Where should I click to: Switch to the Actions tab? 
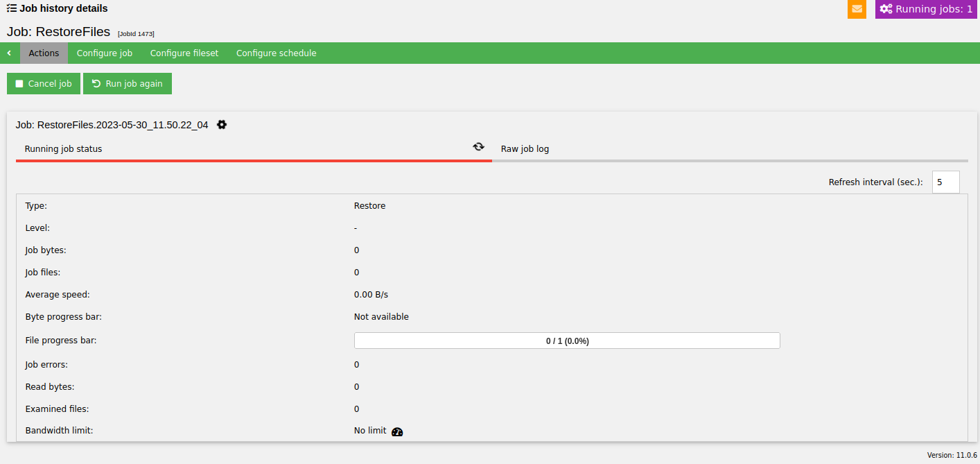tap(44, 53)
